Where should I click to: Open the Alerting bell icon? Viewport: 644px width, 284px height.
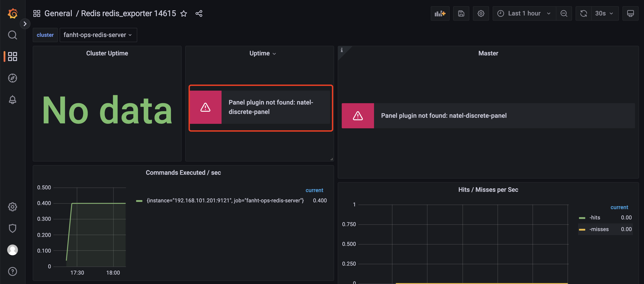(x=13, y=100)
